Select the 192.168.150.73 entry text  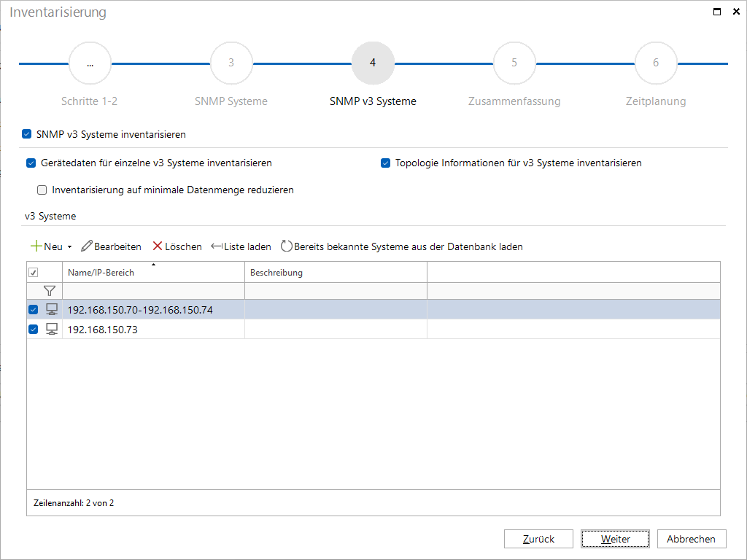102,330
